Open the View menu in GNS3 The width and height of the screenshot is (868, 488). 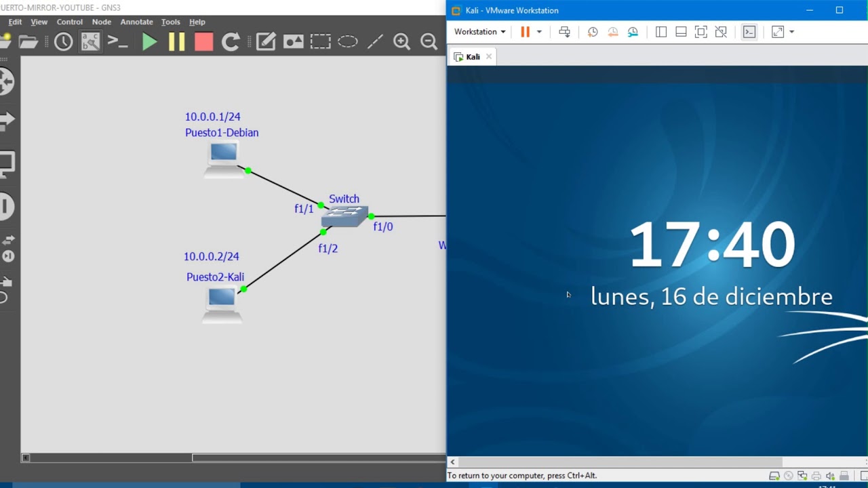point(39,22)
